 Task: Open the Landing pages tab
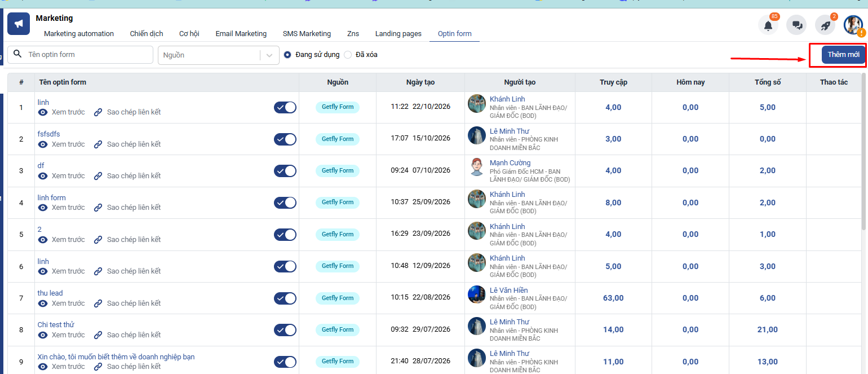click(398, 34)
